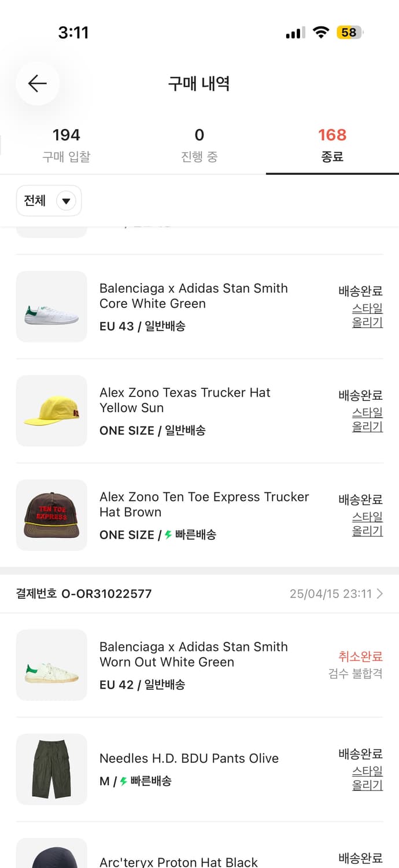Expand order details chevron beside 25/04/15 23:11
Viewport: 399px width, 868px height.
[x=379, y=594]
